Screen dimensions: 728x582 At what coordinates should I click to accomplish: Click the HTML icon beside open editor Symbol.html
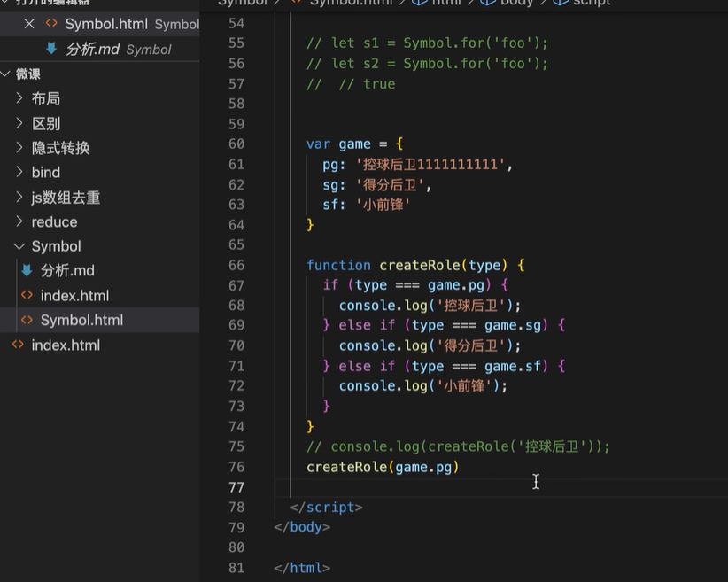click(x=51, y=23)
